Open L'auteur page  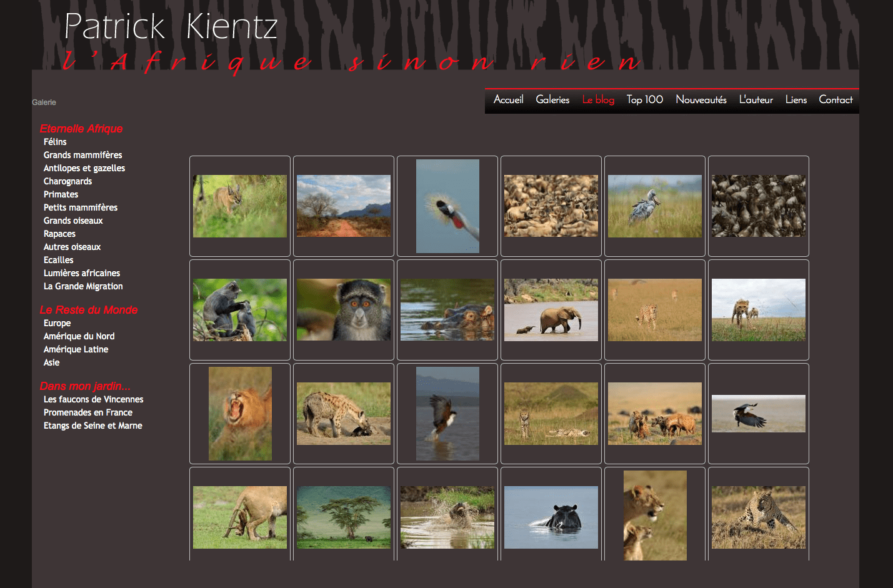point(756,100)
